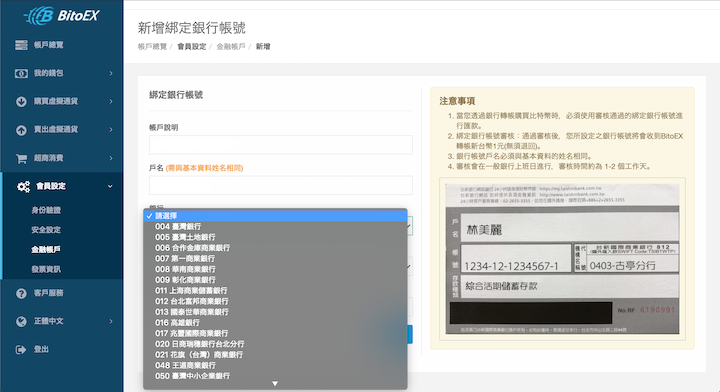Open the 金融帳戶 submenu item
720x392 pixels.
click(x=46, y=250)
